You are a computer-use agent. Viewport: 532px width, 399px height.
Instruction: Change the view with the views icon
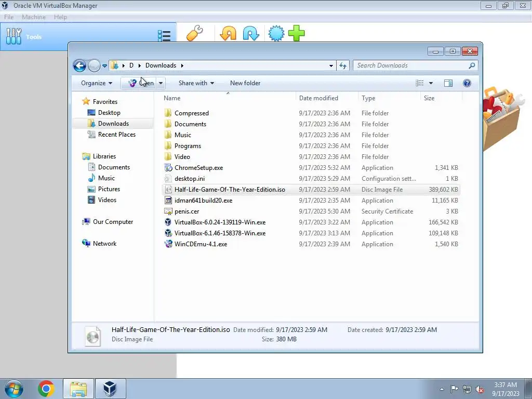(x=420, y=83)
